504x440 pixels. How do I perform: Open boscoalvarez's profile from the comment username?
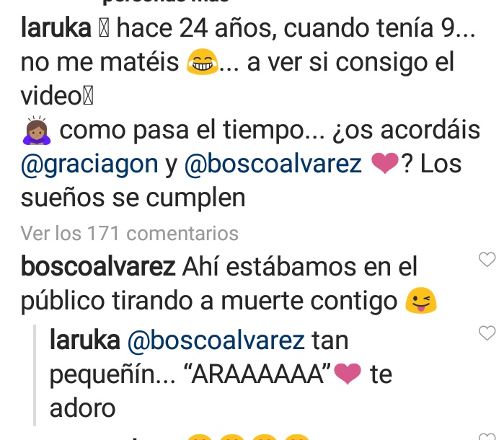pyautogui.click(x=98, y=267)
